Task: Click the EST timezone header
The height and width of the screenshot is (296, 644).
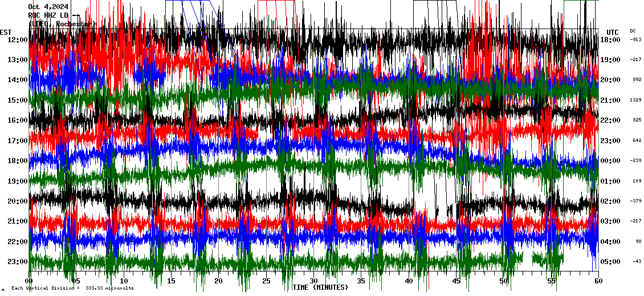Action: (6, 32)
